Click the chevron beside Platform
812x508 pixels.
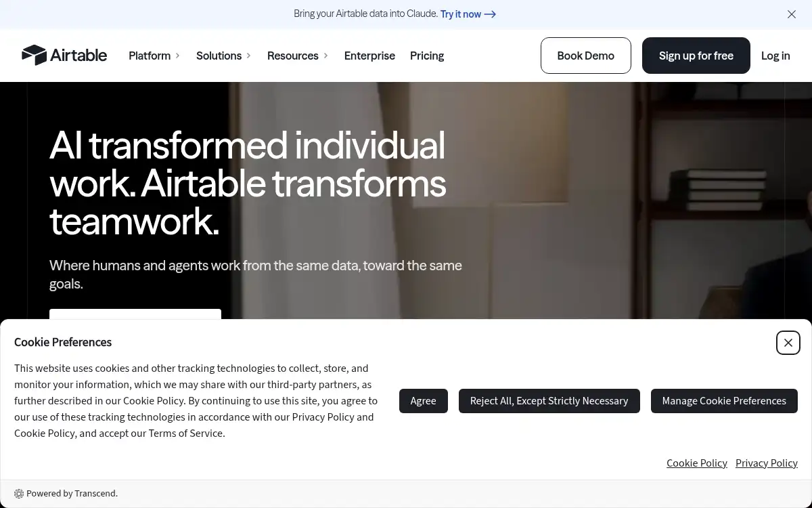tap(177, 56)
